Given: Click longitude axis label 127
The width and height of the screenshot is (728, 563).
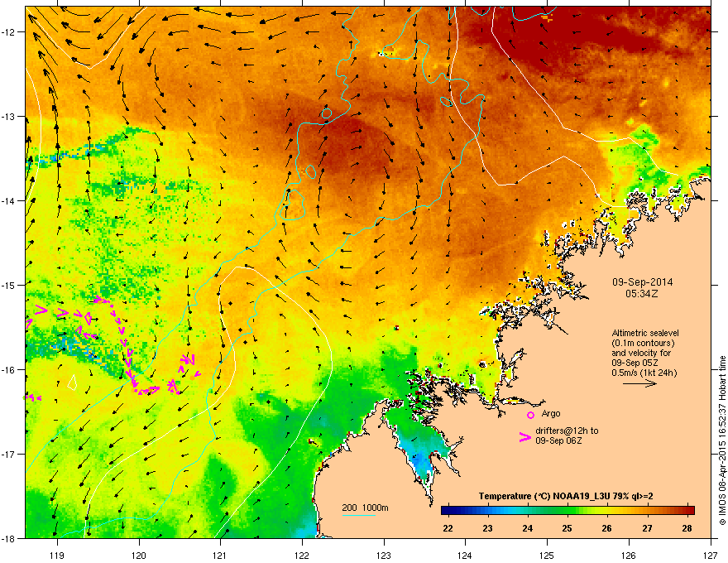Looking at the screenshot, I should pos(711,555).
